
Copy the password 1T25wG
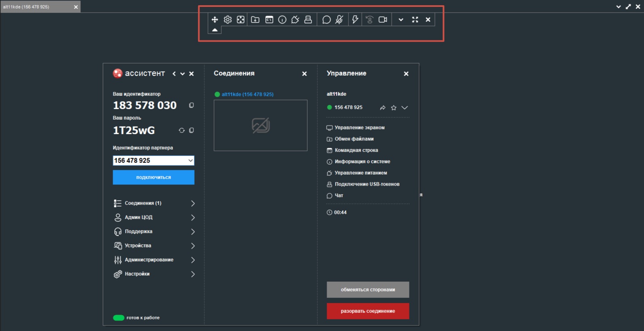point(191,130)
